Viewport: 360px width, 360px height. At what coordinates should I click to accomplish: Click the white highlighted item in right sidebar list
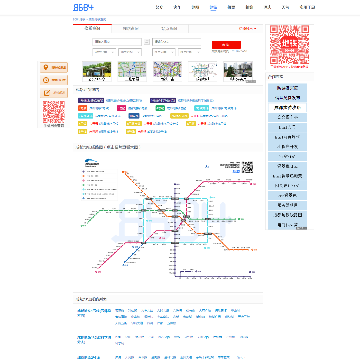(287, 108)
